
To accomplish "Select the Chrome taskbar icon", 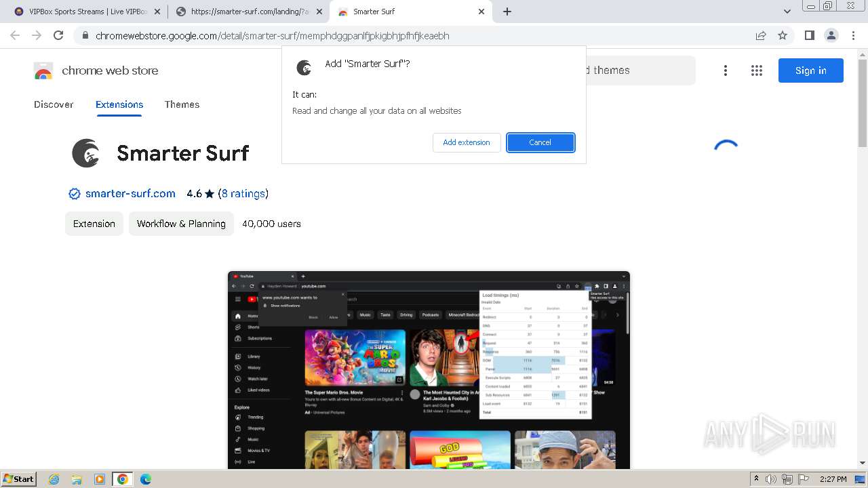I will click(123, 479).
